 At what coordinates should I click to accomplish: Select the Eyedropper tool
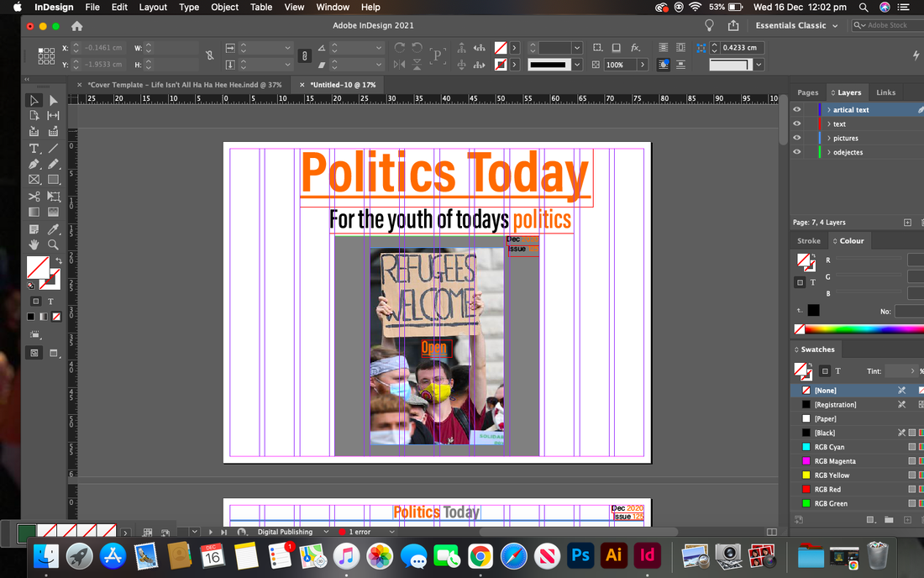point(53,229)
